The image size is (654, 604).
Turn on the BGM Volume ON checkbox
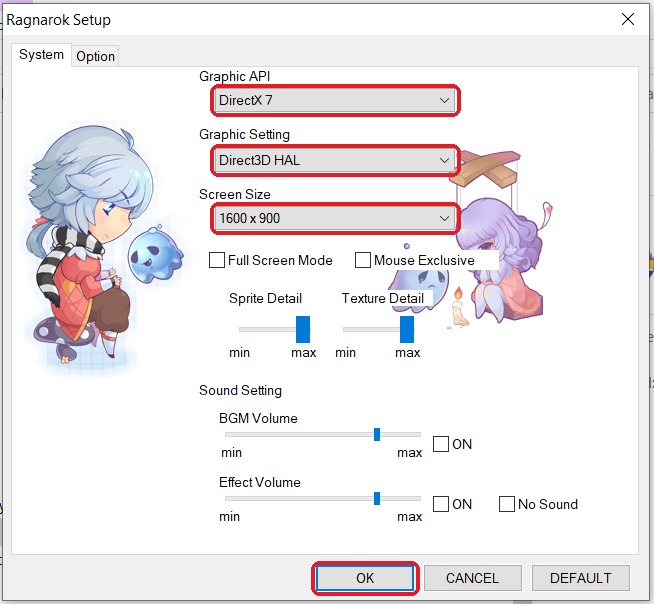[441, 444]
